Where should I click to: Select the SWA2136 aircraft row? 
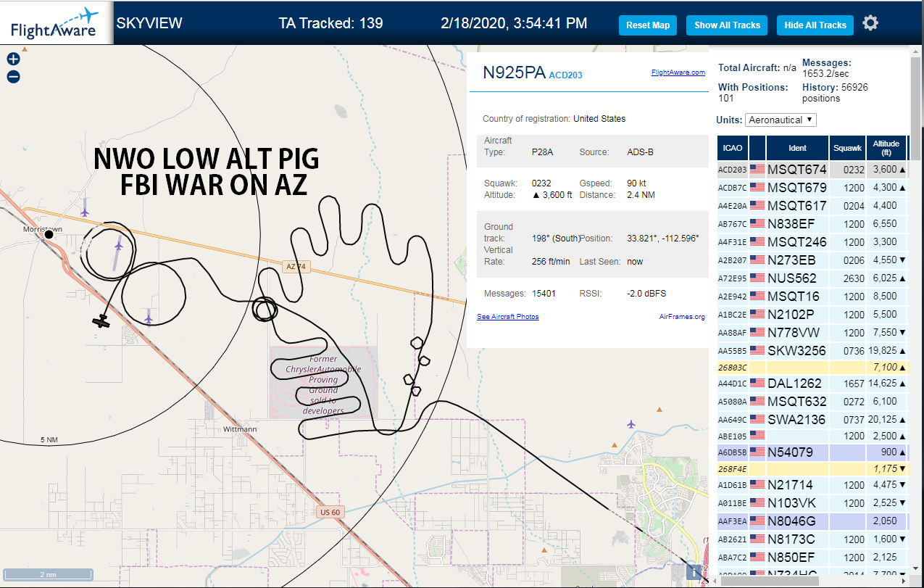(812, 419)
